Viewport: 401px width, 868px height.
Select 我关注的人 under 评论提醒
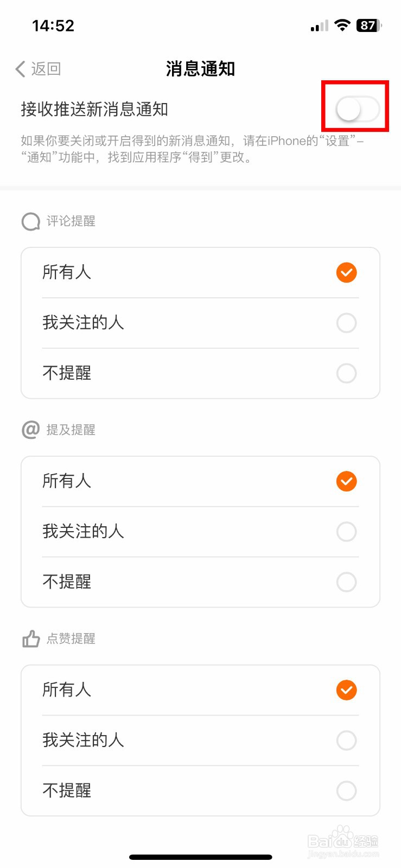346,323
